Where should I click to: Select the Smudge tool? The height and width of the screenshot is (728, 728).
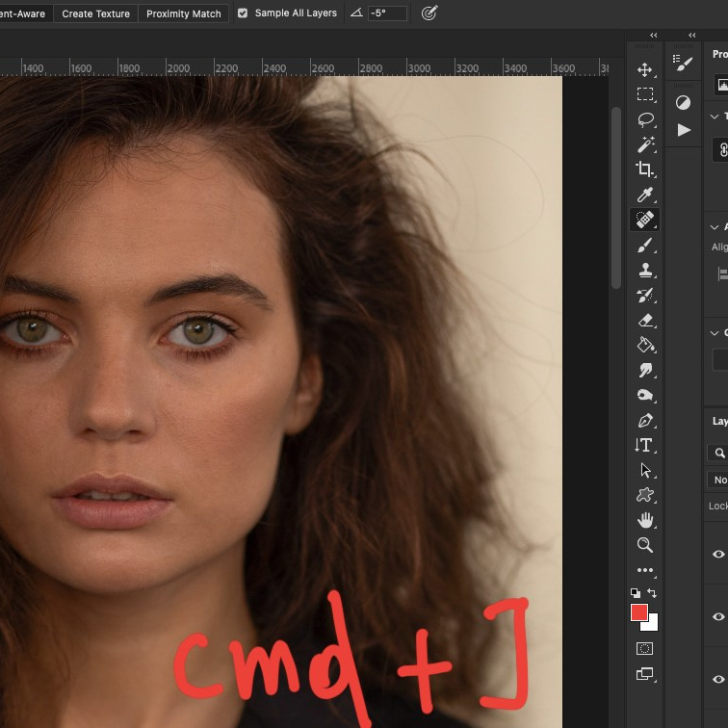pyautogui.click(x=644, y=370)
